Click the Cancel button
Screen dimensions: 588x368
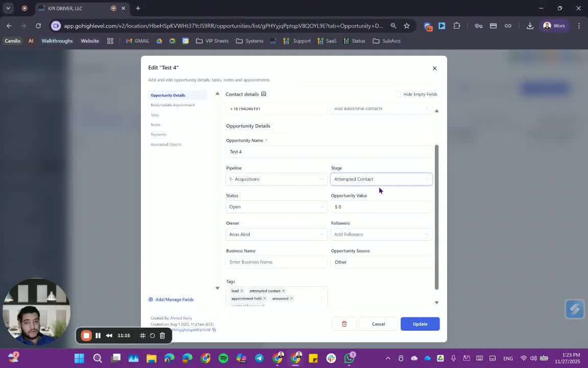[x=378, y=324]
